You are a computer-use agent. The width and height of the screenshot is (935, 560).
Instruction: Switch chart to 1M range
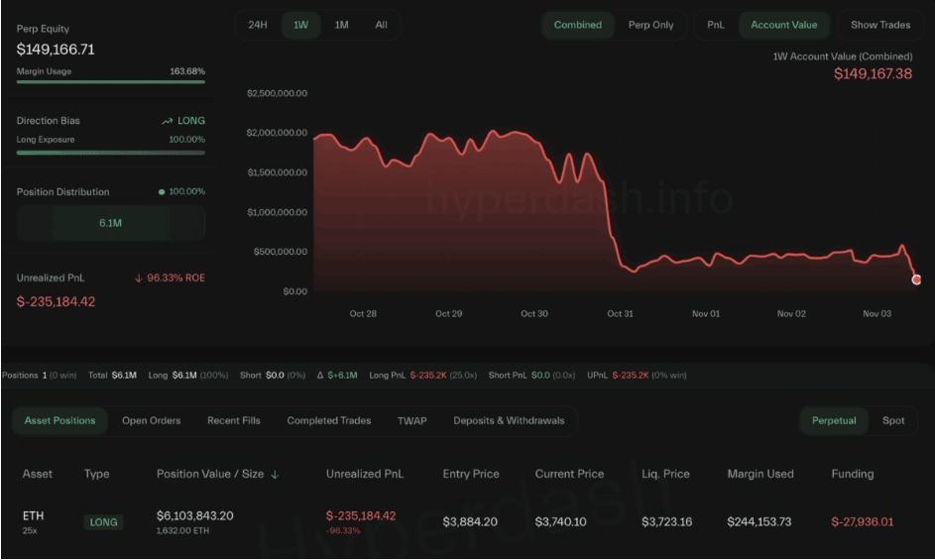[x=341, y=25]
